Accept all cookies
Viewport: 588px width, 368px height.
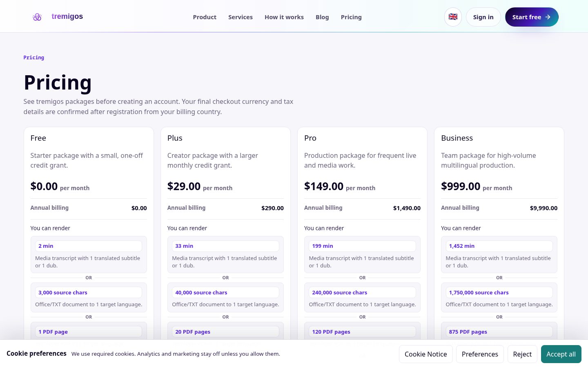click(x=561, y=354)
